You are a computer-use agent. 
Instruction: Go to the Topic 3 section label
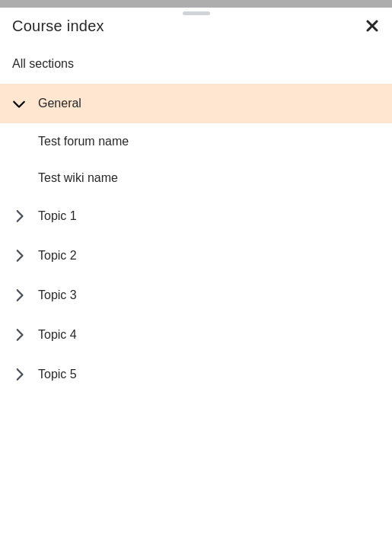[x=57, y=295]
